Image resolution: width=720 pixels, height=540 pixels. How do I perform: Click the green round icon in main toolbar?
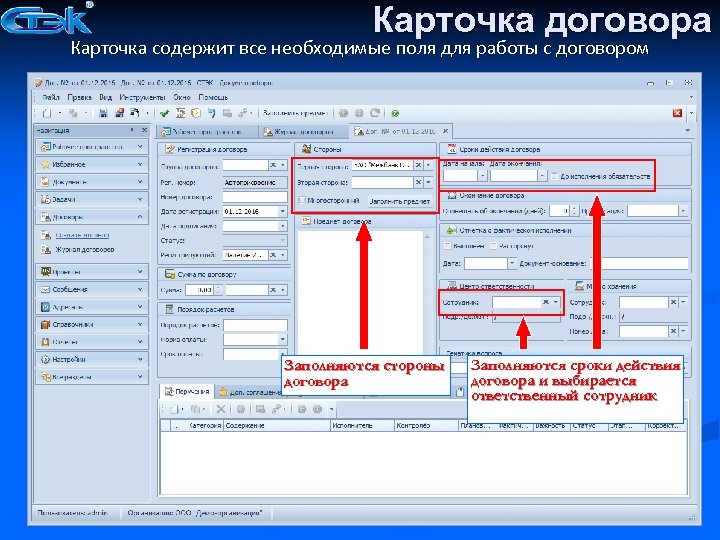[395, 113]
